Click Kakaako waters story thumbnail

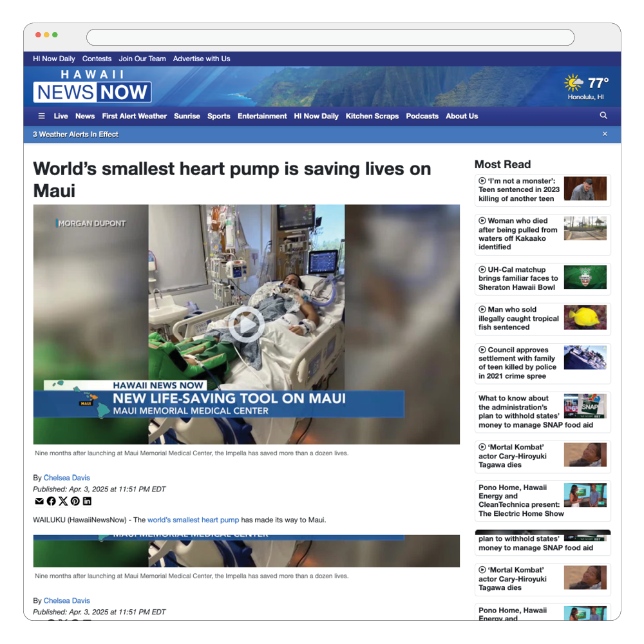tap(585, 229)
